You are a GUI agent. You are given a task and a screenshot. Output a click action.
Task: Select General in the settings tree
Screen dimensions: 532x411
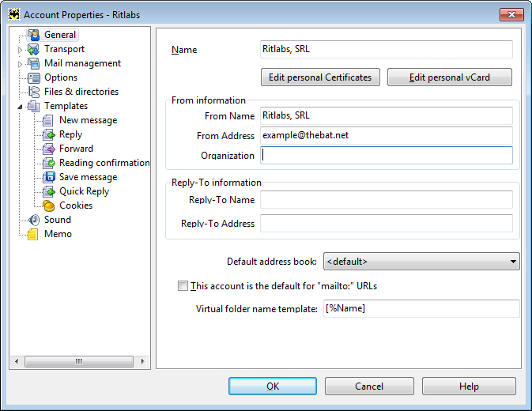[60, 35]
